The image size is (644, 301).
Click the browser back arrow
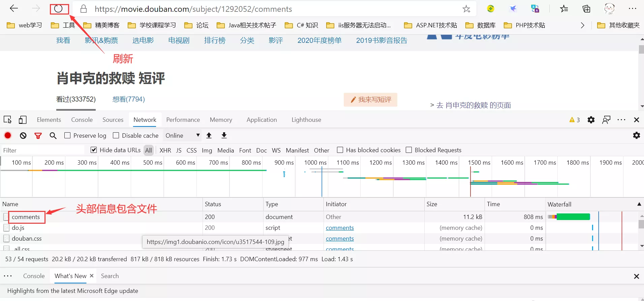click(x=14, y=9)
